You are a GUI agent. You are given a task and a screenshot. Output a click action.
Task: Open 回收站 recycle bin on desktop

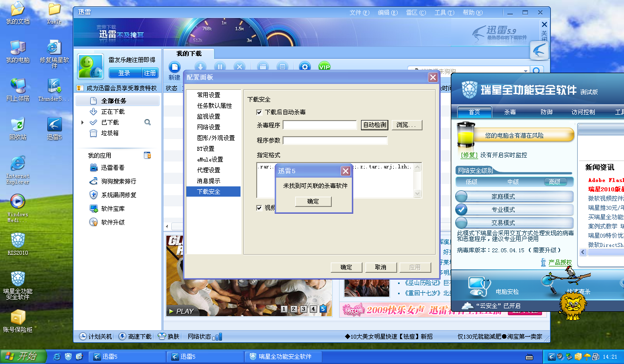pyautogui.click(x=18, y=128)
